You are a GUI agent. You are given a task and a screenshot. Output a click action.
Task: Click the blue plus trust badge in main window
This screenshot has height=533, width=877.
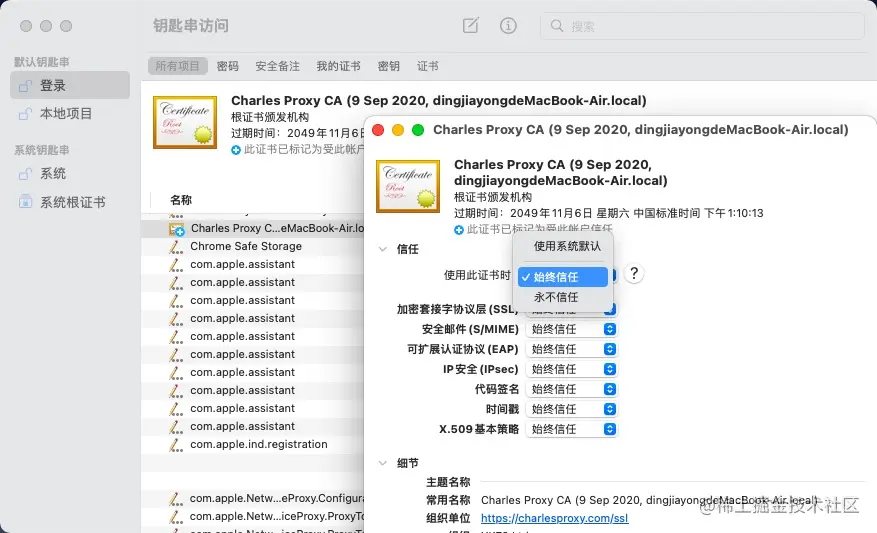point(236,150)
